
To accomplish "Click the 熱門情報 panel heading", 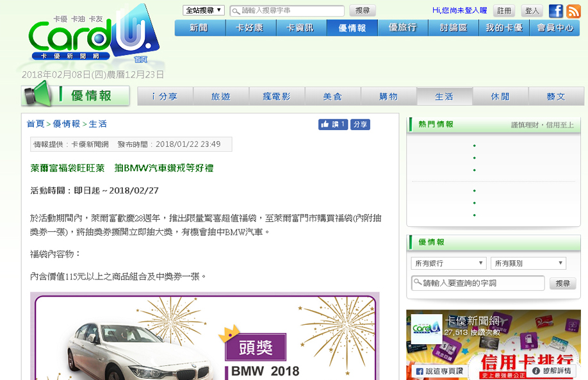I will click(436, 124).
